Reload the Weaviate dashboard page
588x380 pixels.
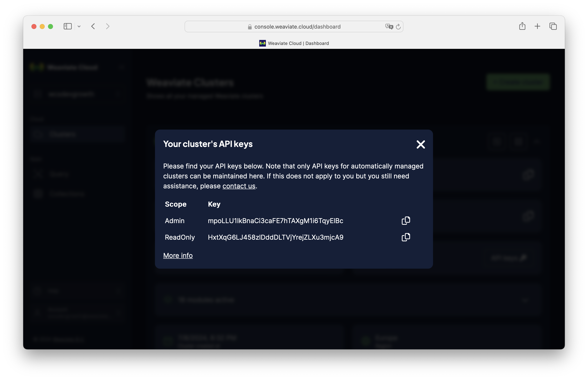point(398,27)
